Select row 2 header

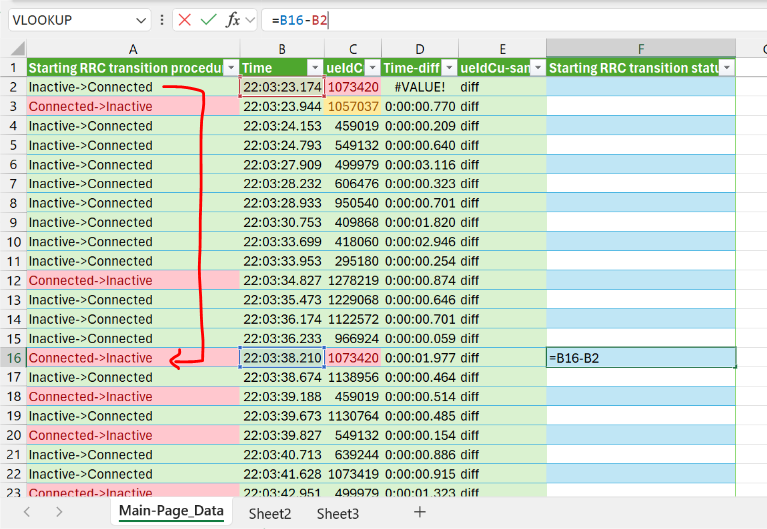14,87
